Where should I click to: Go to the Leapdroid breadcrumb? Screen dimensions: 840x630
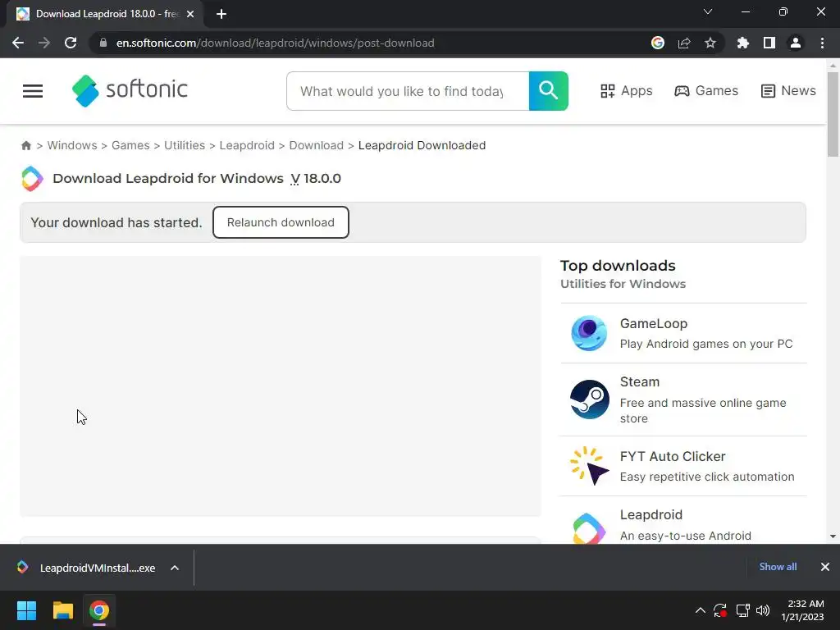coord(247,145)
